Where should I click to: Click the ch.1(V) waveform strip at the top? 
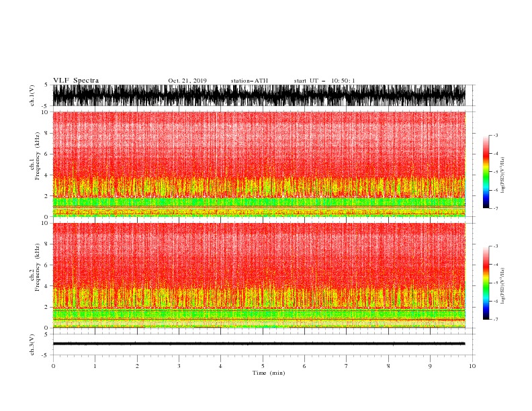pos(259,95)
